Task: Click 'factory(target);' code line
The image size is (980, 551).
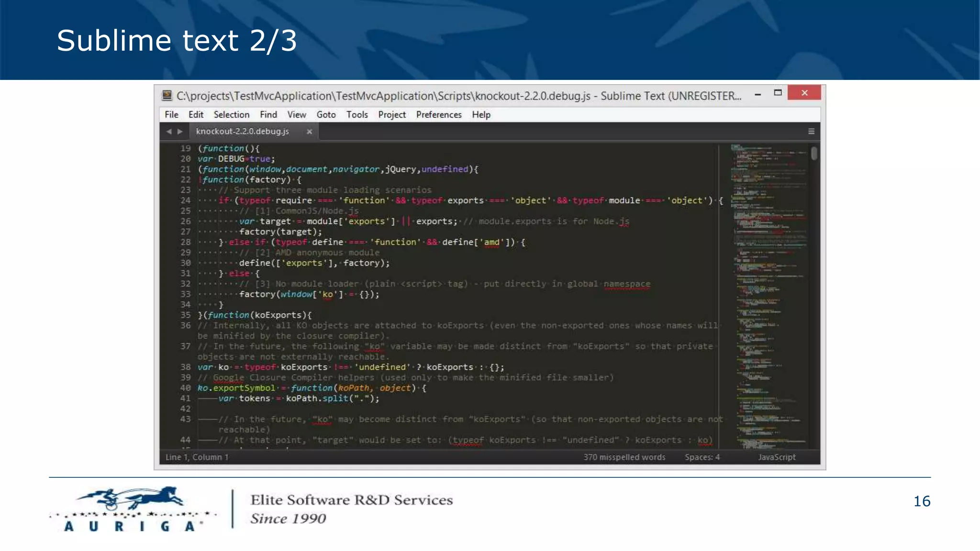Action: click(280, 232)
